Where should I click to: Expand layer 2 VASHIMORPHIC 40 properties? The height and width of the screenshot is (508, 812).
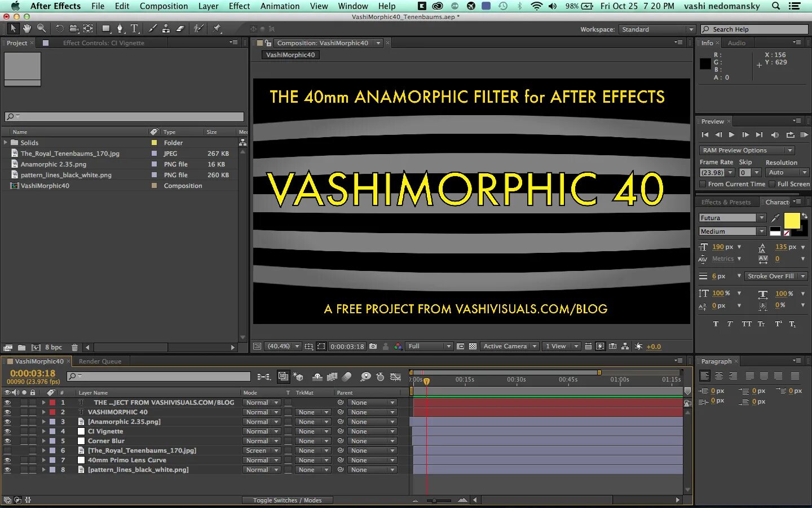pos(43,412)
